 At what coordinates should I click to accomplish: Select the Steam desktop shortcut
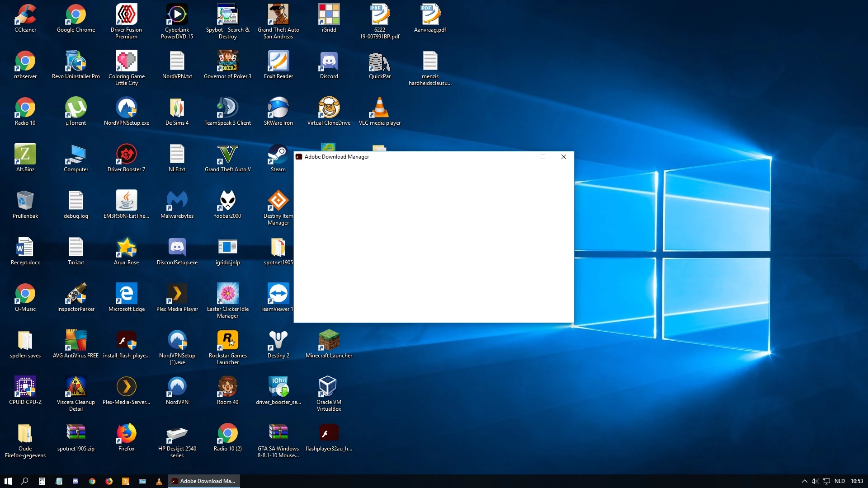278,155
